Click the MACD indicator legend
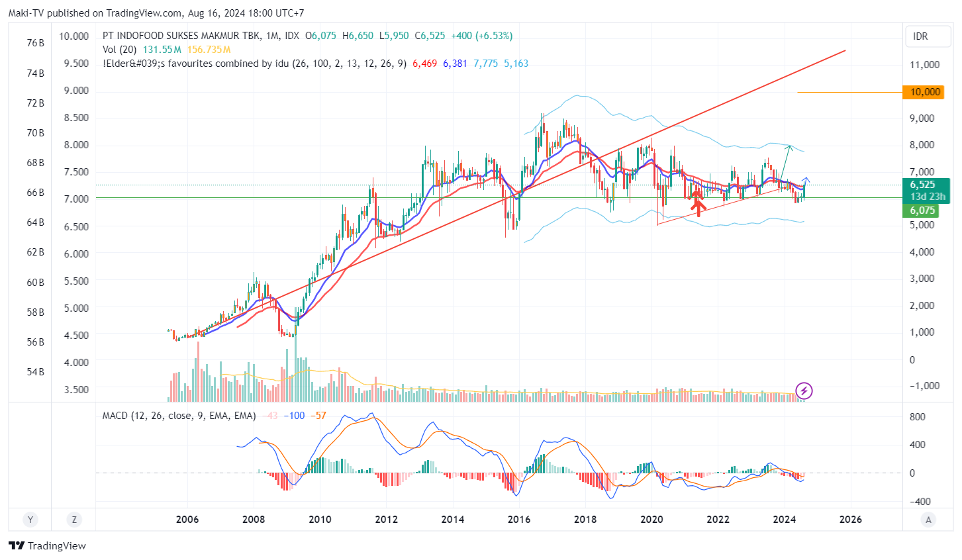Screen dimensions: 962x560 (179, 416)
